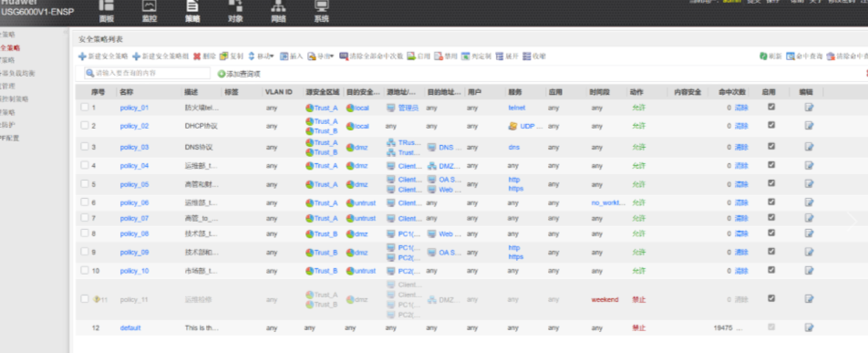Open 列定制 column customization

point(476,57)
